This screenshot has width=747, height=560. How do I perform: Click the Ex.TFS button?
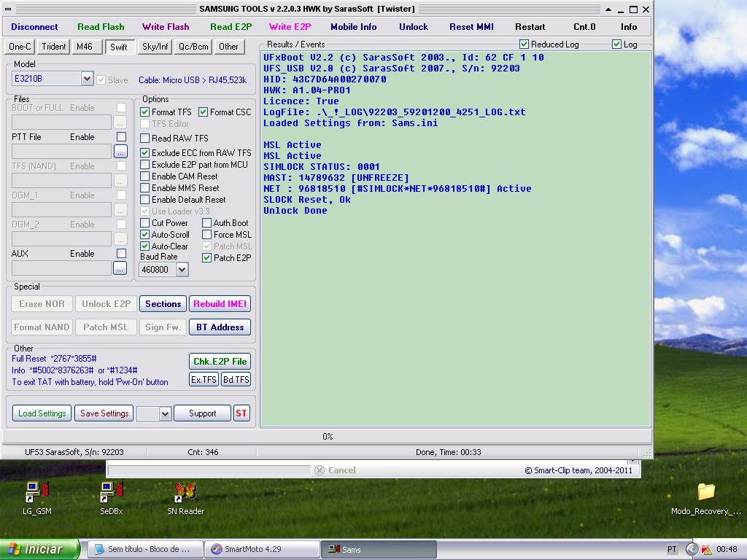204,379
